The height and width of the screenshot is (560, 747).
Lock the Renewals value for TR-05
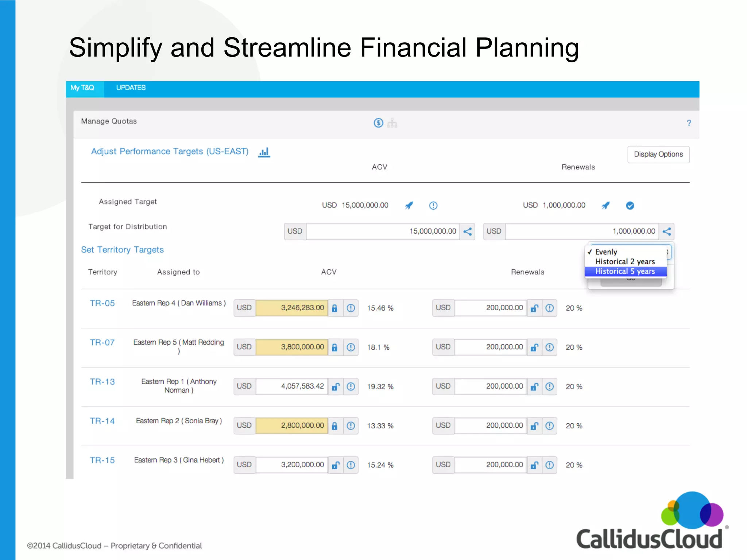coord(534,308)
